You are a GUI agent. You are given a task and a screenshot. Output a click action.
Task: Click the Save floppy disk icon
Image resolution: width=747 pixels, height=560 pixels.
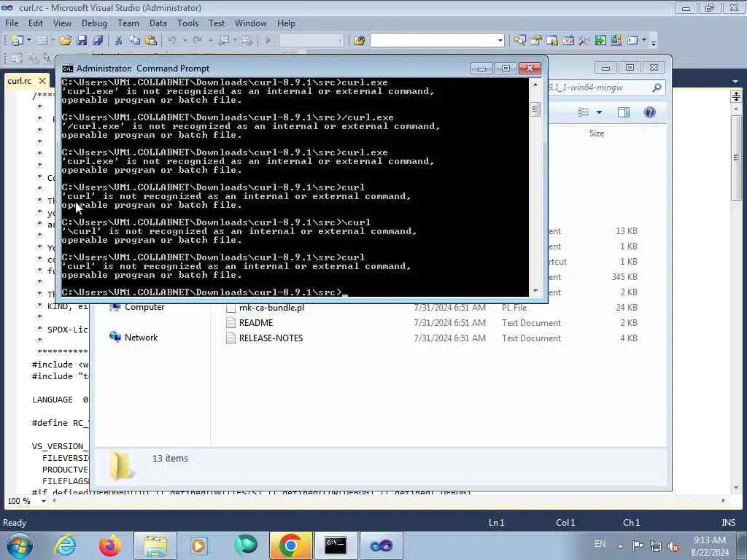pyautogui.click(x=82, y=41)
